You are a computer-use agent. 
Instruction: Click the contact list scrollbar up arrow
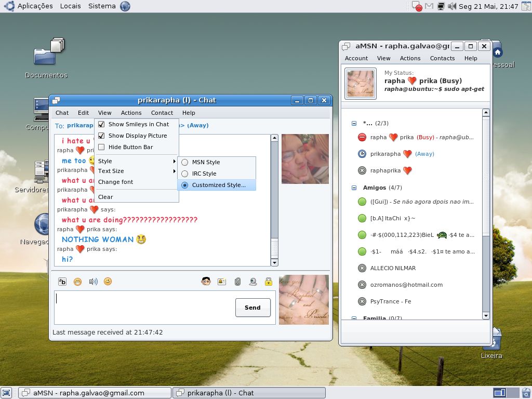click(486, 112)
